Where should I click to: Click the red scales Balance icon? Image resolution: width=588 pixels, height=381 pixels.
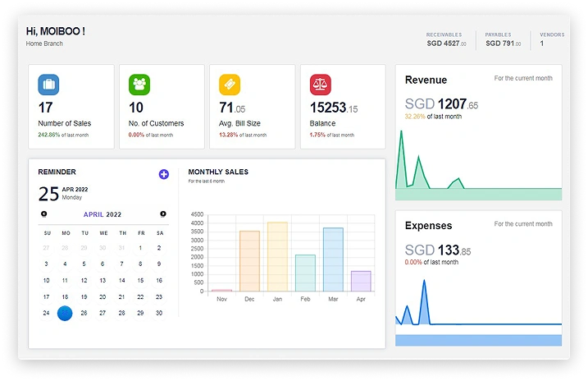pos(321,85)
